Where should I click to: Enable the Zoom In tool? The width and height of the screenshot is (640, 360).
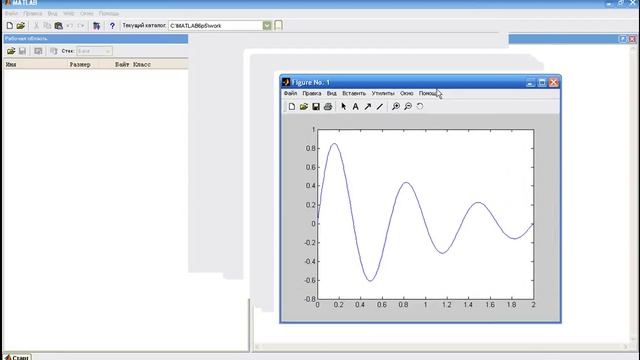(x=396, y=107)
